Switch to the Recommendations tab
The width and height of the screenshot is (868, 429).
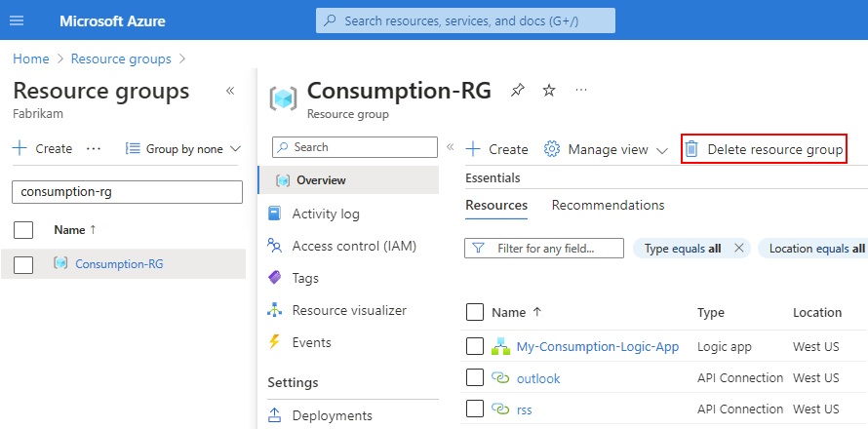coord(608,206)
